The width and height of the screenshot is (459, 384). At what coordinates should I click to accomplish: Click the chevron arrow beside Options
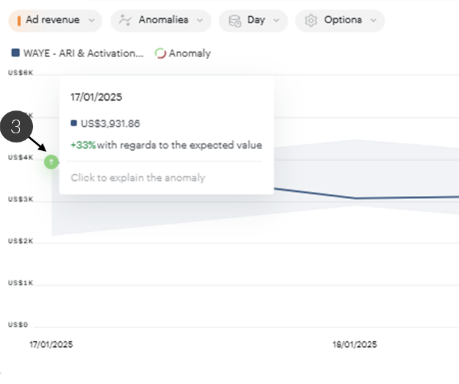pyautogui.click(x=373, y=21)
